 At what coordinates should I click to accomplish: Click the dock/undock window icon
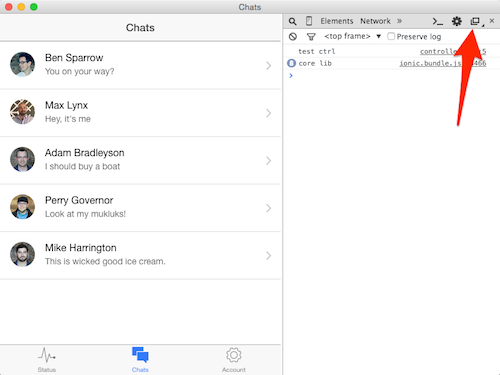pyautogui.click(x=475, y=21)
